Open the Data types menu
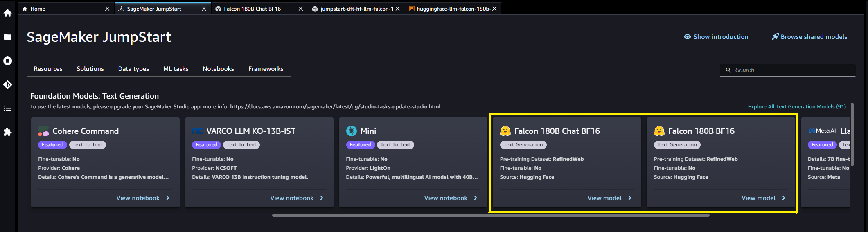 coord(133,69)
